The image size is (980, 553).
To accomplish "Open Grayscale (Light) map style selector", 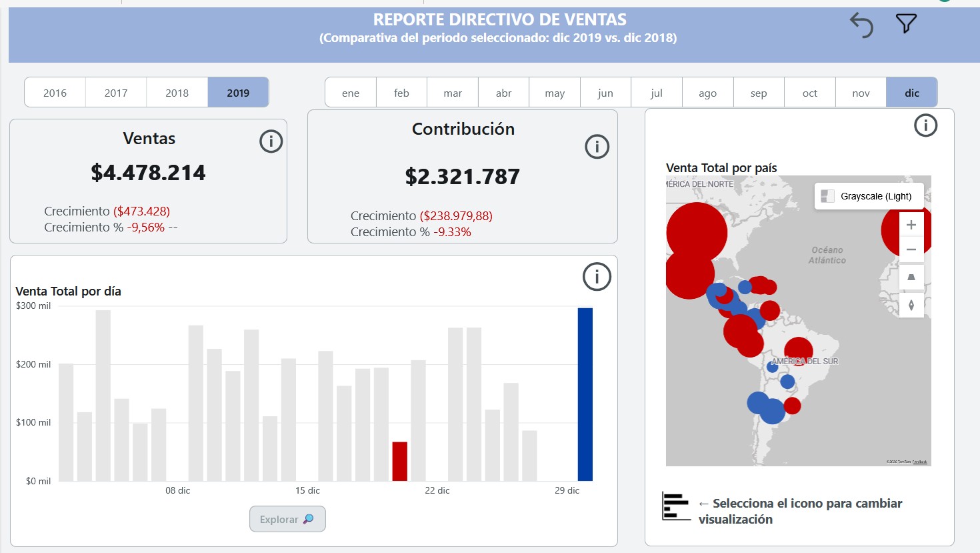I will pyautogui.click(x=869, y=196).
